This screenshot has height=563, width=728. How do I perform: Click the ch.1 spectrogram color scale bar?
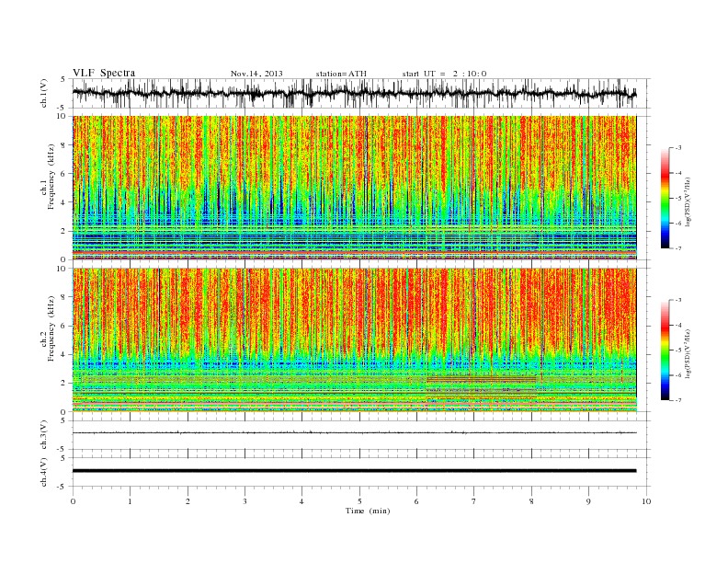click(665, 199)
